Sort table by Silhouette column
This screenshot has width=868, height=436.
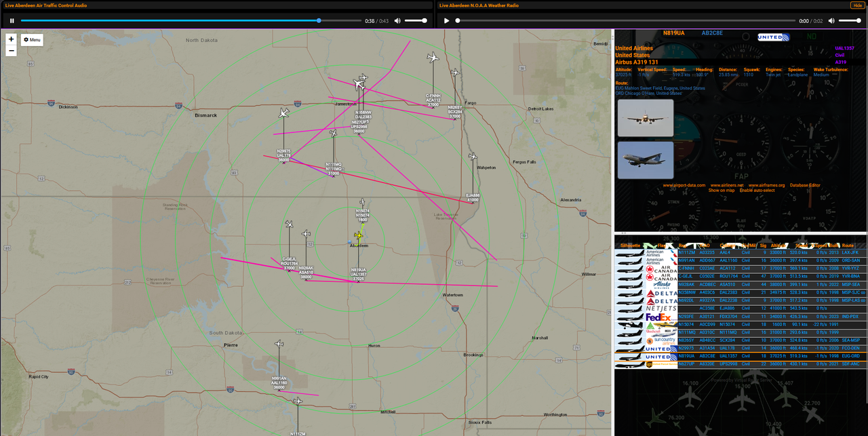point(630,245)
